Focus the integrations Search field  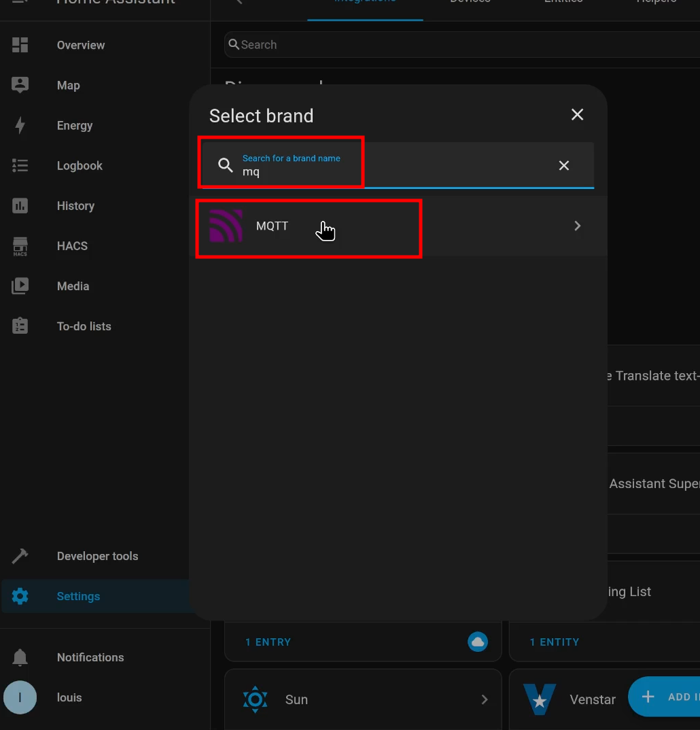click(x=462, y=45)
